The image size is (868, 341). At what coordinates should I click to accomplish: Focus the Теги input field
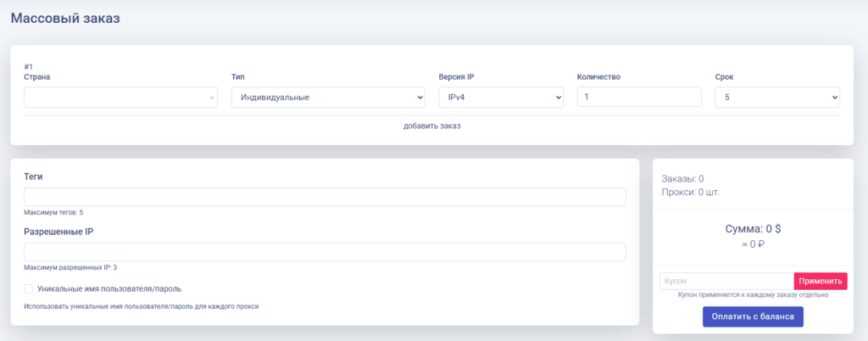pyautogui.click(x=325, y=197)
